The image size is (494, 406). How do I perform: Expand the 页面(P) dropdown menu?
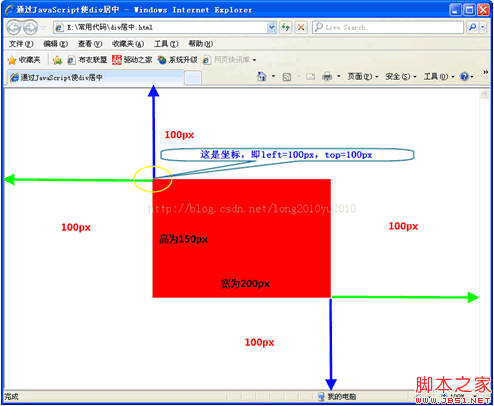[x=363, y=77]
